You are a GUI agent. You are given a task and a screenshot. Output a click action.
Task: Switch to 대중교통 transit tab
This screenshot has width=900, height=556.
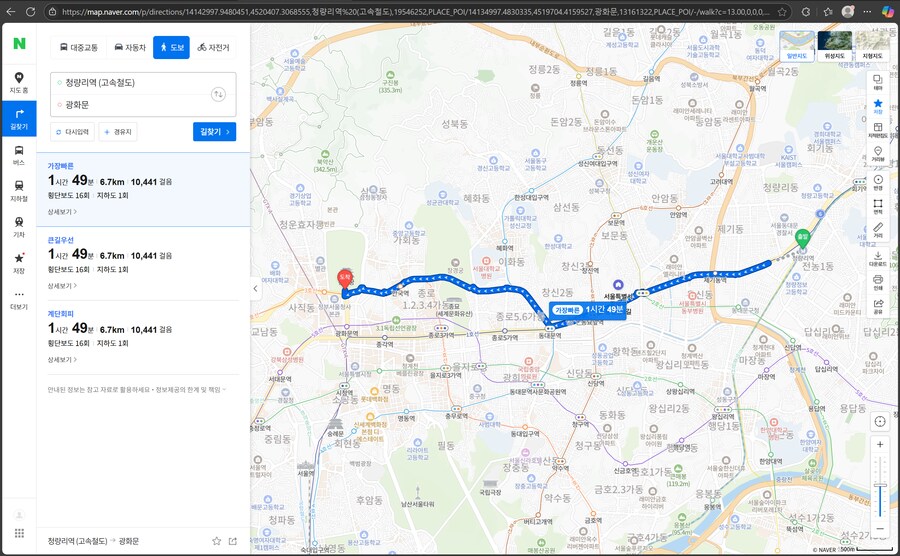[79, 48]
